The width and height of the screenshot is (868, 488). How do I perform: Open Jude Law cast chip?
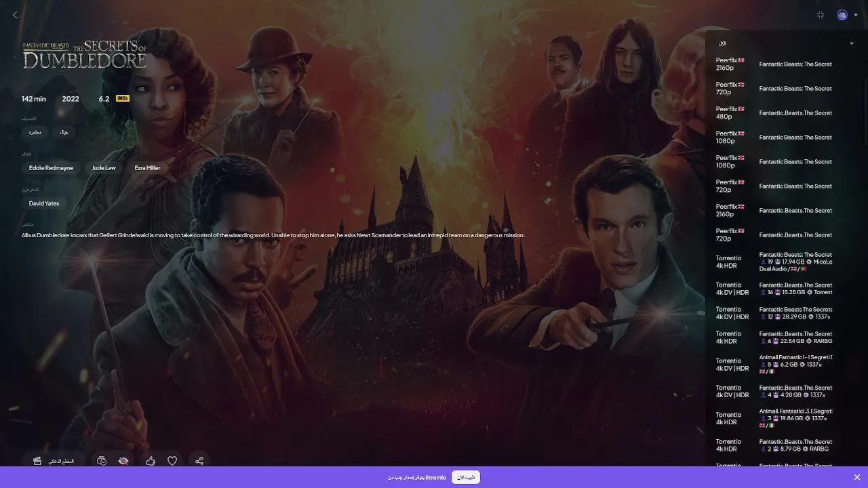[x=104, y=167]
